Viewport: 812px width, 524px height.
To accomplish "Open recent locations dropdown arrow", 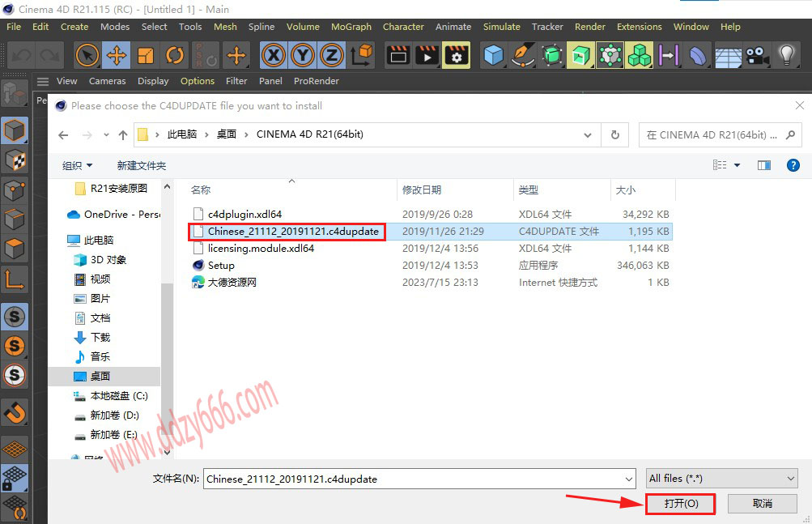I will 106,134.
